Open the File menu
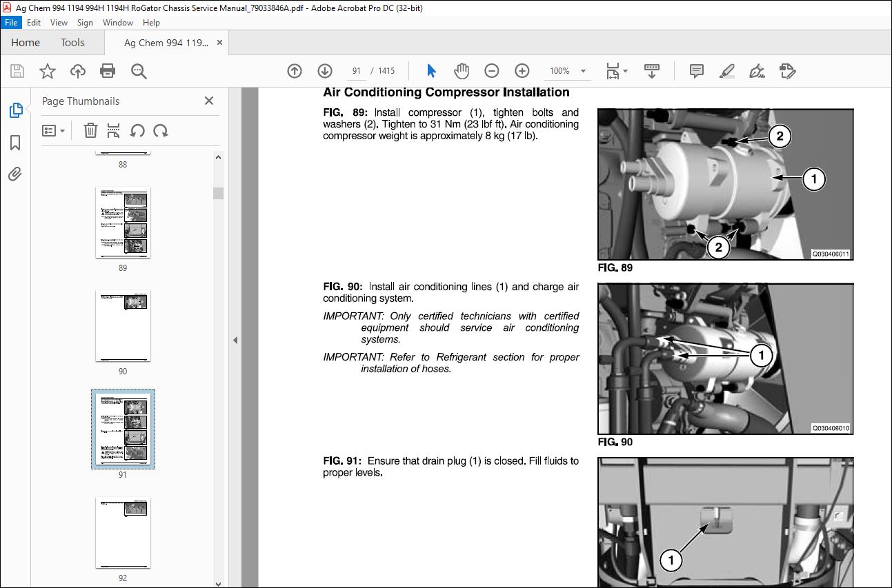The height and width of the screenshot is (588, 892). pyautogui.click(x=12, y=23)
